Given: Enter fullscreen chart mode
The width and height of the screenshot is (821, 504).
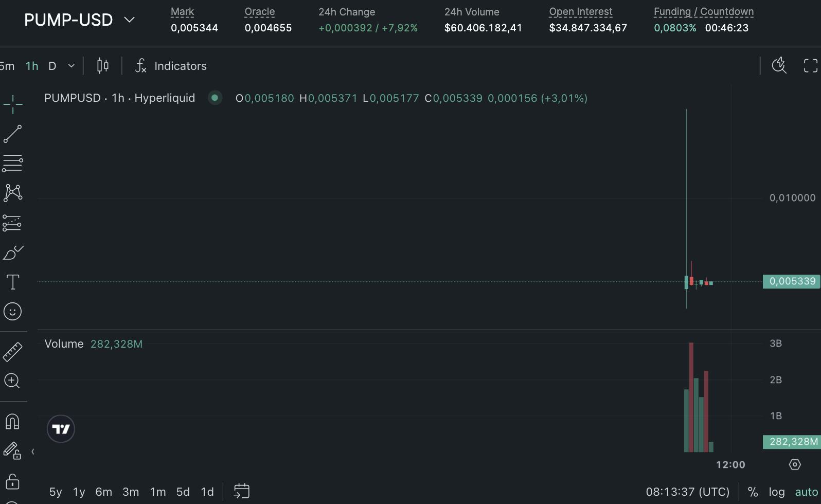Looking at the screenshot, I should (810, 66).
